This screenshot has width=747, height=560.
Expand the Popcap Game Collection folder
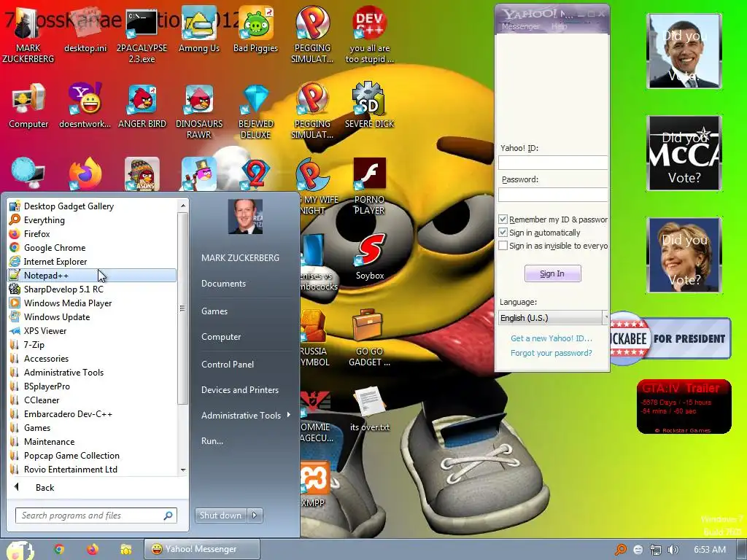(x=93, y=455)
